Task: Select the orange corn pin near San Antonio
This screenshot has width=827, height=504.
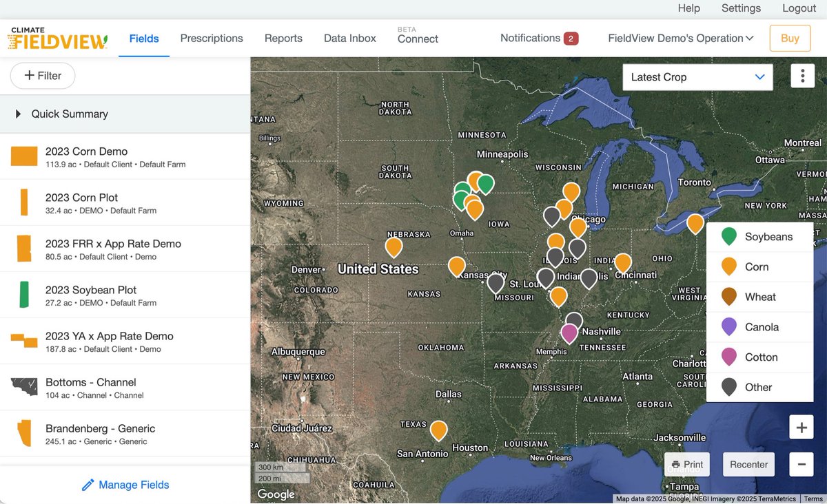Action: click(439, 431)
